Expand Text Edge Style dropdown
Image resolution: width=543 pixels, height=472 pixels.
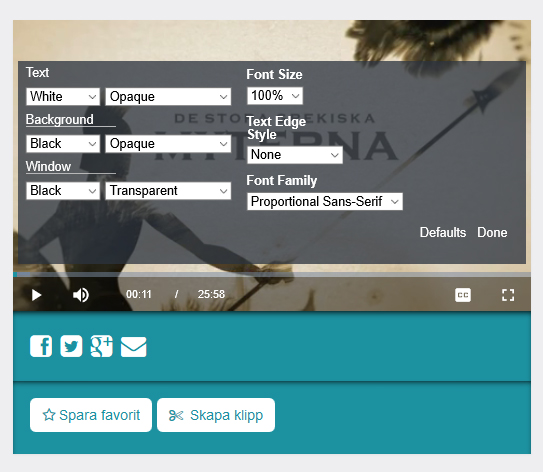(295, 155)
